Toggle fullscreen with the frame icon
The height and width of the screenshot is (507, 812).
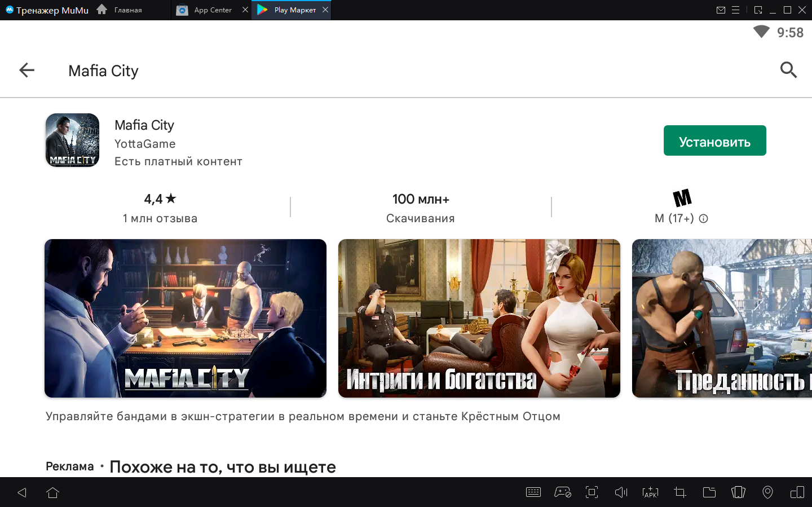click(592, 492)
